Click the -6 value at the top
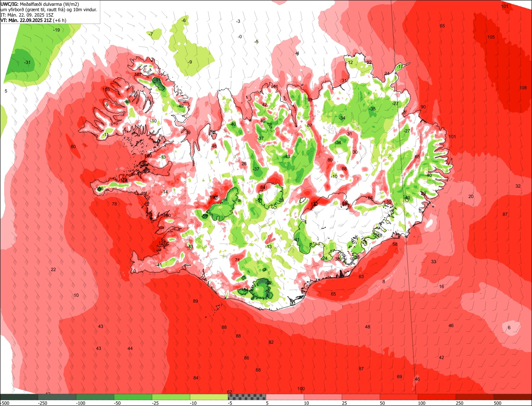The image size is (532, 406). pos(184,20)
